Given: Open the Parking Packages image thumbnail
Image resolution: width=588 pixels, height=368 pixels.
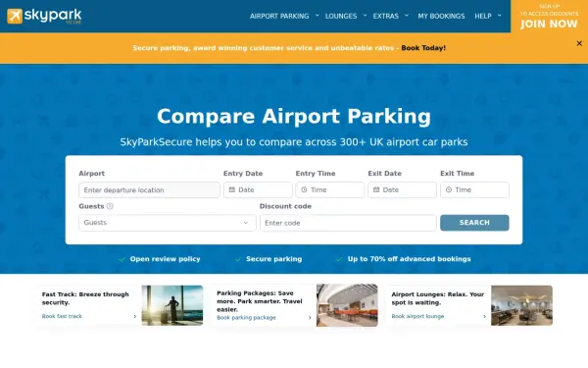Looking at the screenshot, I should pos(347,305).
